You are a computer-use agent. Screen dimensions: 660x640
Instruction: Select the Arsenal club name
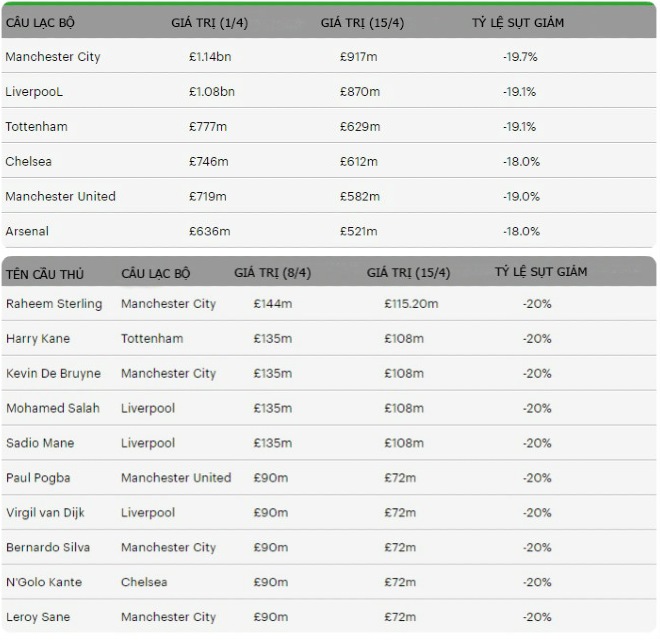click(27, 231)
